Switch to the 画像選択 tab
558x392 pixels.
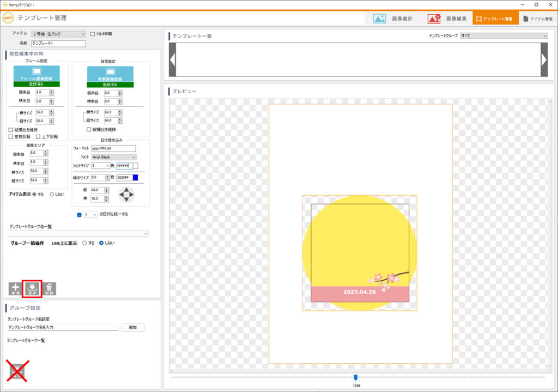pos(392,18)
